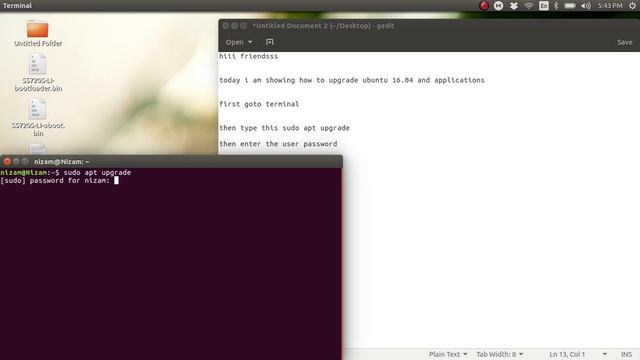Close the gedit Untitled Document 2 window
The image size is (640, 360).
click(x=225, y=26)
